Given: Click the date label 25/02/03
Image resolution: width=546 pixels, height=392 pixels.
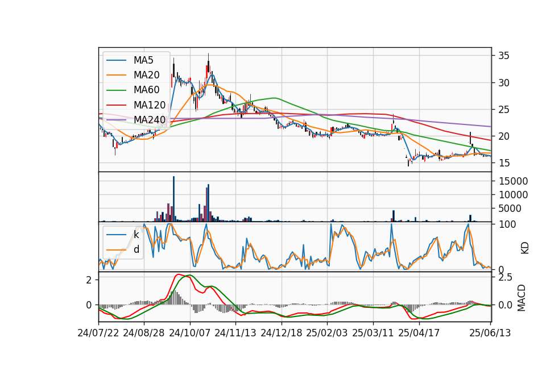Looking at the screenshot, I should pos(327,333).
